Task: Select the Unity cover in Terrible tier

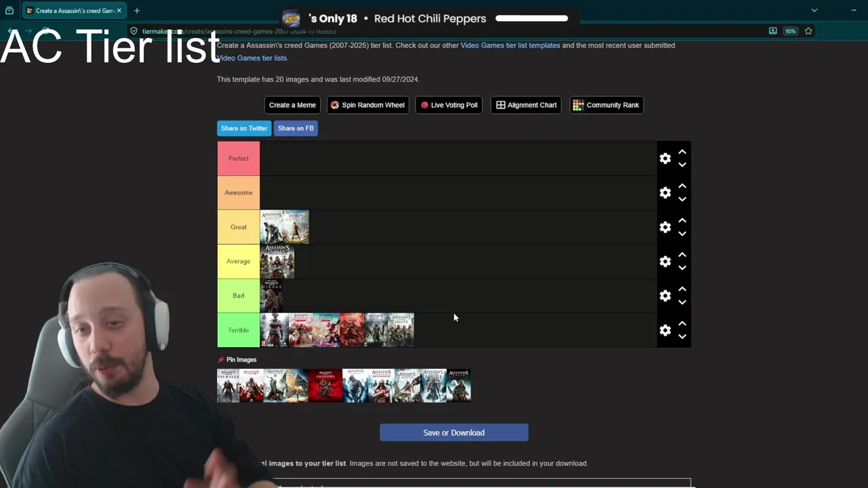Action: pyautogui.click(x=401, y=330)
